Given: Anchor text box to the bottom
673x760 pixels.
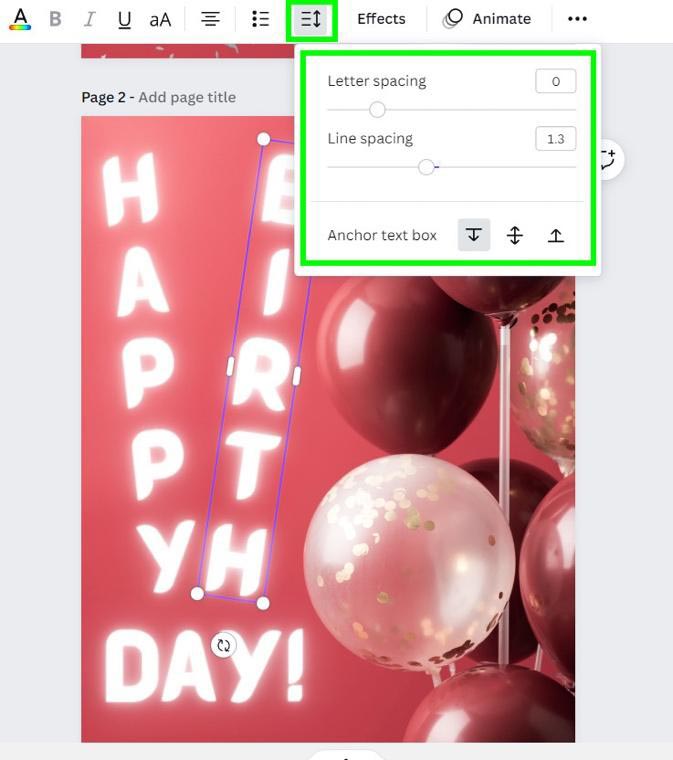Looking at the screenshot, I should [556, 235].
